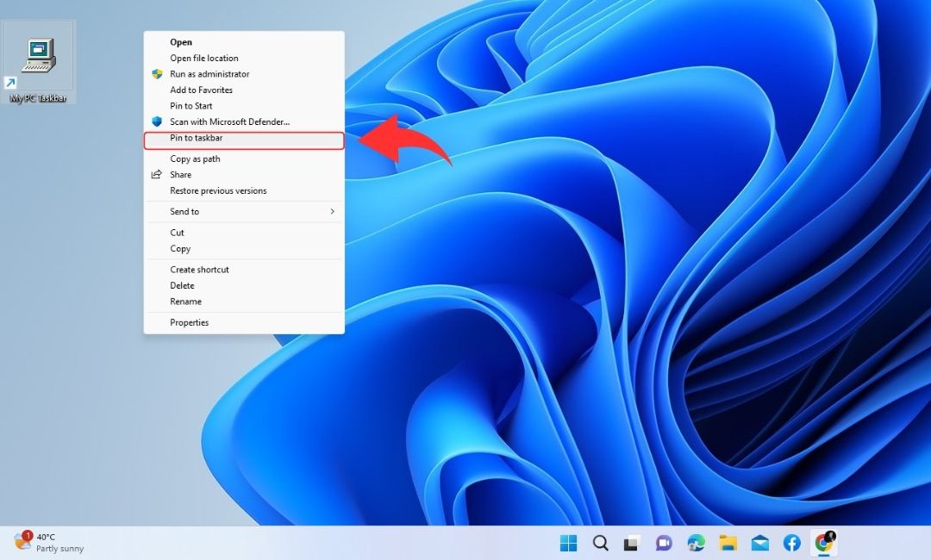Image resolution: width=931 pixels, height=560 pixels.
Task: Launch Facebook from the taskbar
Action: (x=791, y=543)
